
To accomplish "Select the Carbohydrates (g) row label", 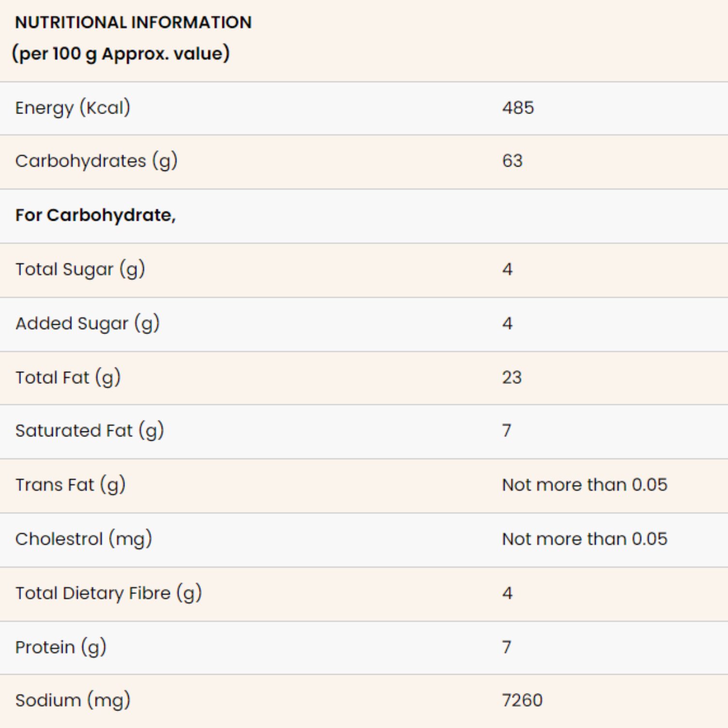I will [97, 161].
